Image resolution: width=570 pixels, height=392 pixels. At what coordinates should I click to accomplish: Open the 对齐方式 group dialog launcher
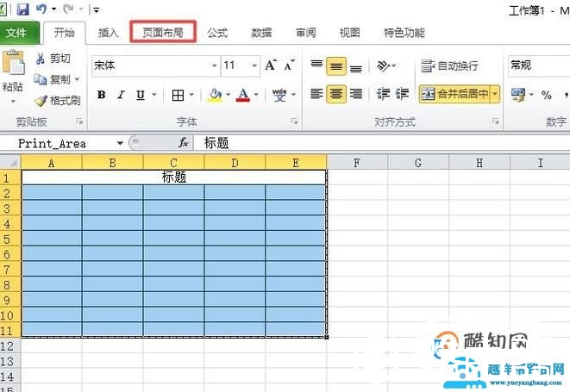(x=496, y=121)
